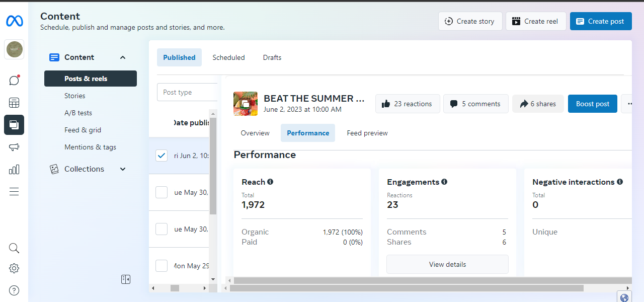The image size is (644, 302).
Task: Click the Help question mark icon
Action: pos(14,290)
